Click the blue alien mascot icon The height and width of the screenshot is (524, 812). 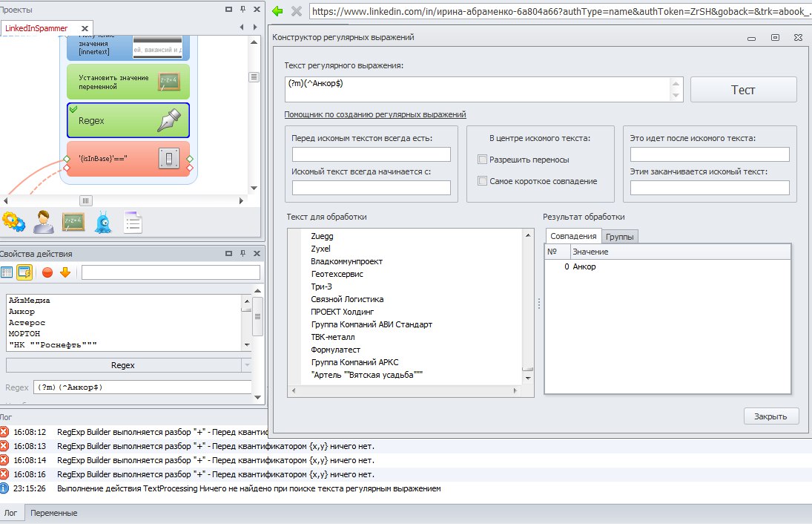click(x=103, y=223)
